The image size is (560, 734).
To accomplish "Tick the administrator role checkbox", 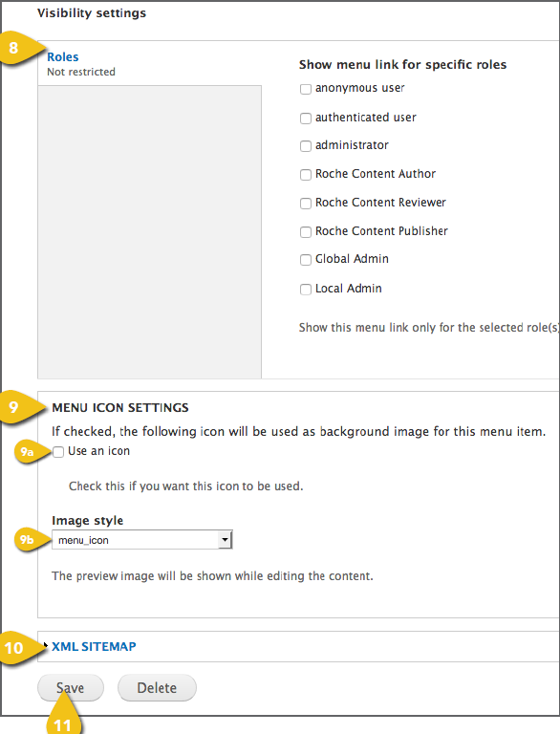I will (x=305, y=146).
